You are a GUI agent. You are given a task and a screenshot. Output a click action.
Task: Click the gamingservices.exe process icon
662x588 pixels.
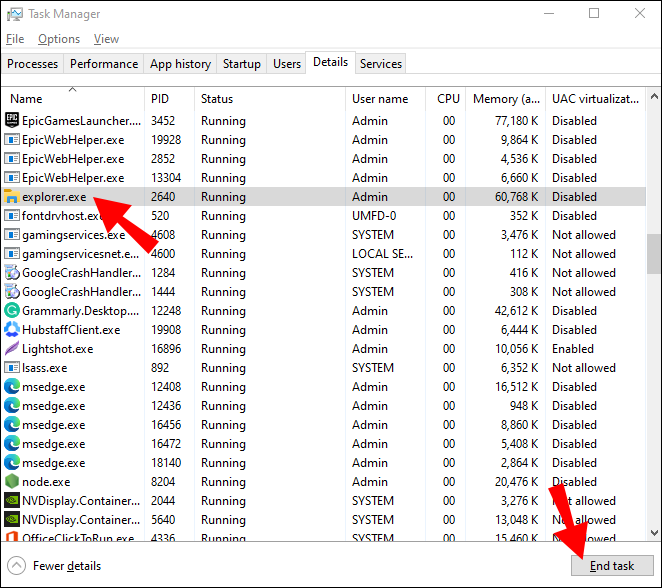(x=12, y=234)
